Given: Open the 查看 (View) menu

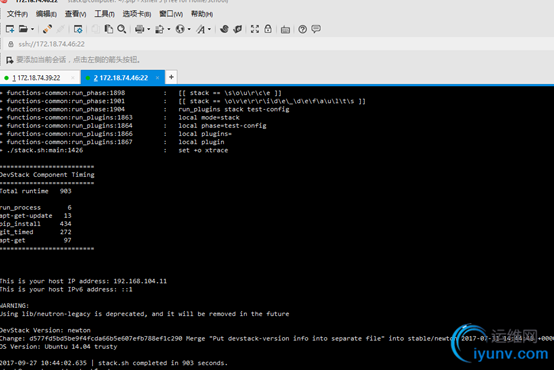Looking at the screenshot, I should pos(75,14).
